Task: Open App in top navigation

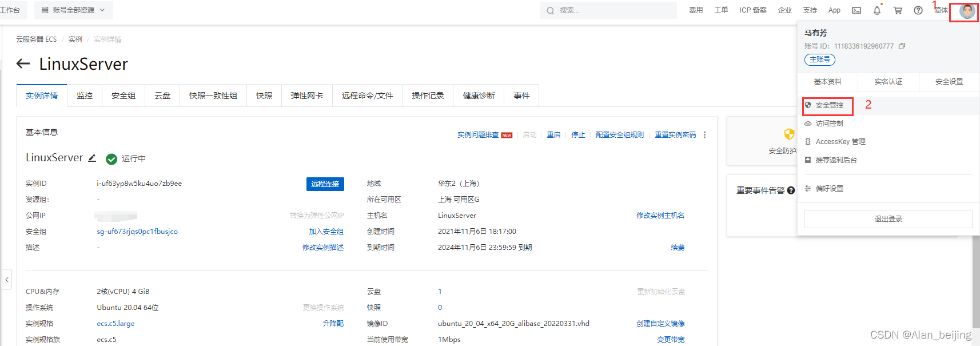Action: [x=834, y=10]
